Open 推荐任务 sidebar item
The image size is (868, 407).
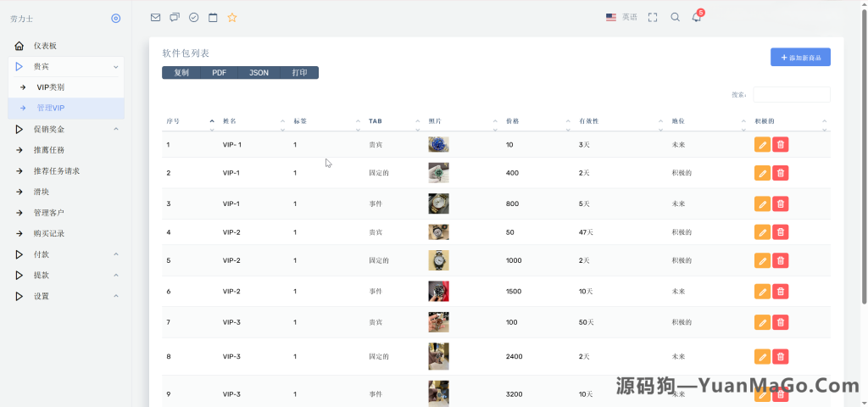[66, 150]
